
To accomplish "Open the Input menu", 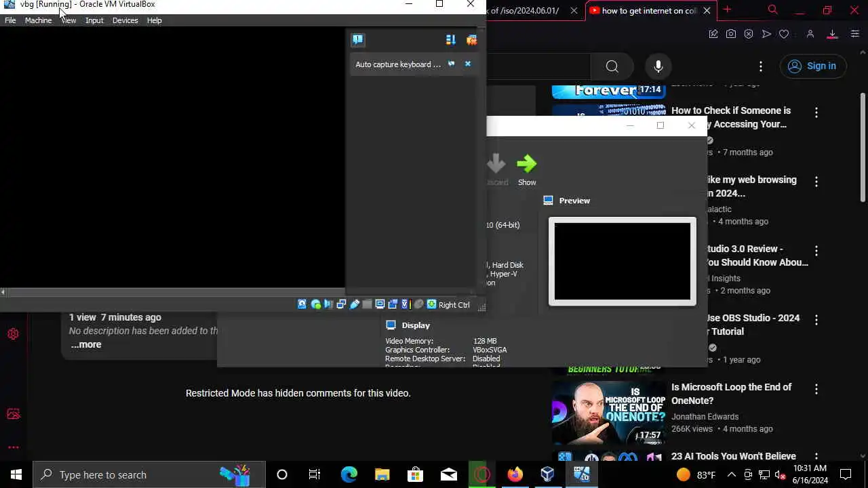I will [94, 20].
